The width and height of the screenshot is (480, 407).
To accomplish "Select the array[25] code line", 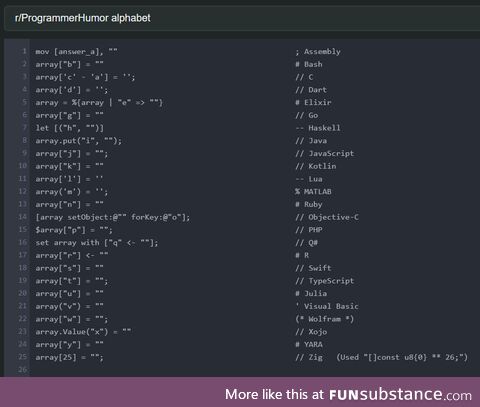I will pyautogui.click(x=69, y=357).
